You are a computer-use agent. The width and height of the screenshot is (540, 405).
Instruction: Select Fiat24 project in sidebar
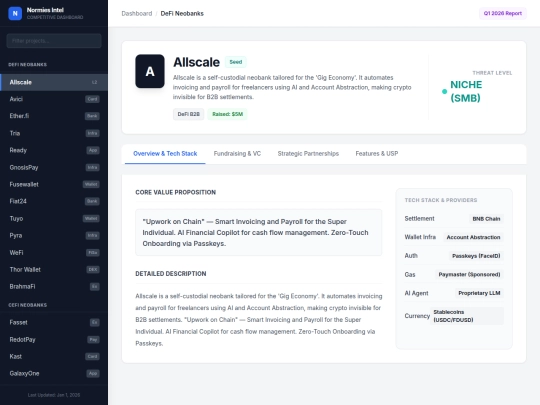[54, 201]
